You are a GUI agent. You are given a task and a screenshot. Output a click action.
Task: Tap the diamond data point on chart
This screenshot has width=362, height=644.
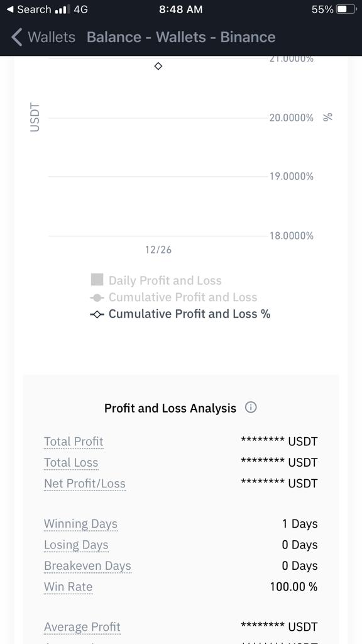pos(158,66)
